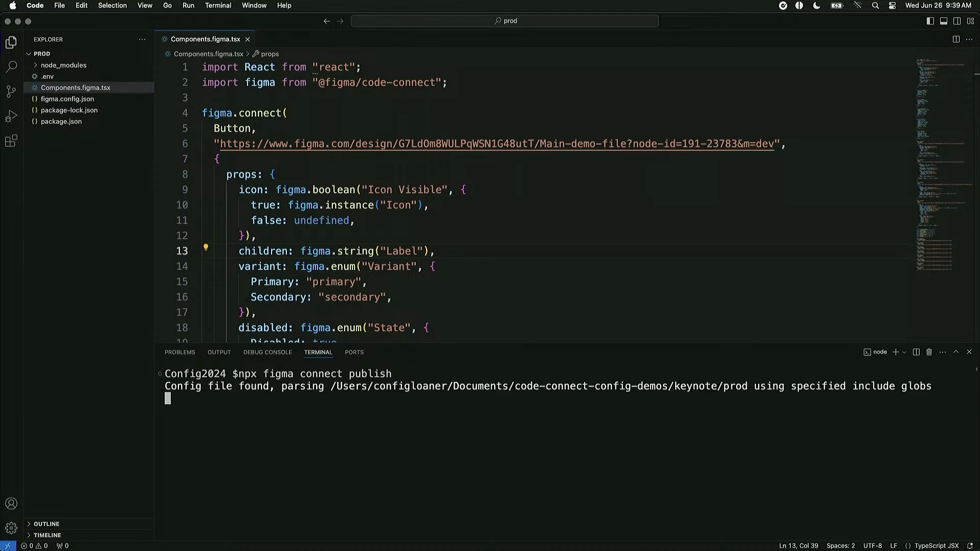Open the Accounts menu icon
The width and height of the screenshot is (980, 551).
pyautogui.click(x=11, y=503)
